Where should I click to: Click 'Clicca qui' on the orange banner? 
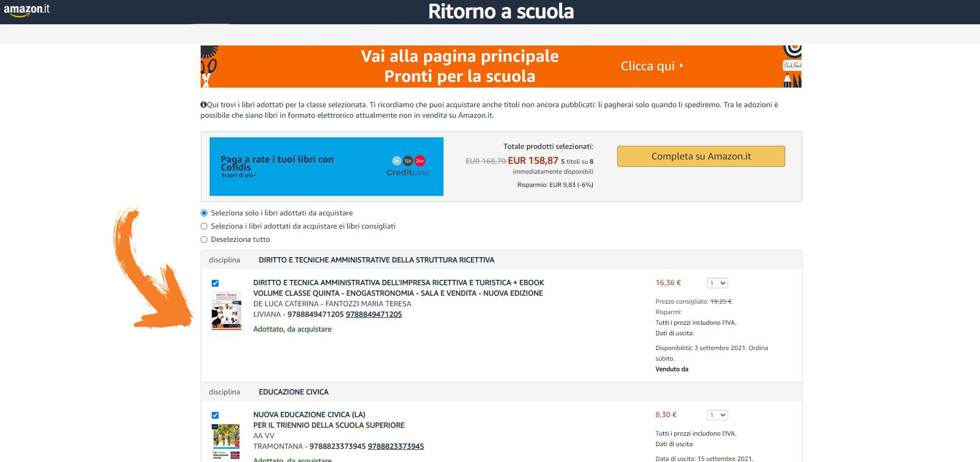pyautogui.click(x=652, y=66)
